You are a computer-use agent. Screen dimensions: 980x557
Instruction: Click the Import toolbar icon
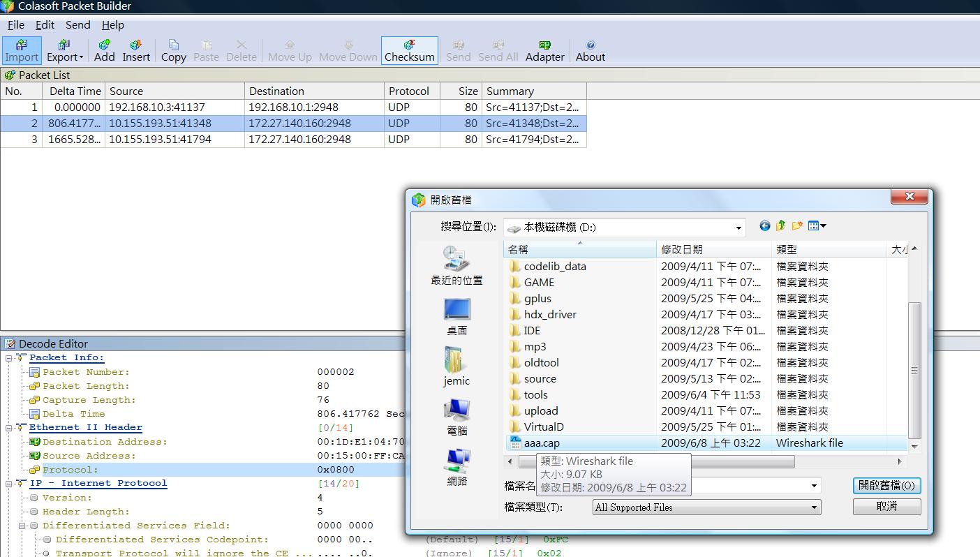click(22, 50)
